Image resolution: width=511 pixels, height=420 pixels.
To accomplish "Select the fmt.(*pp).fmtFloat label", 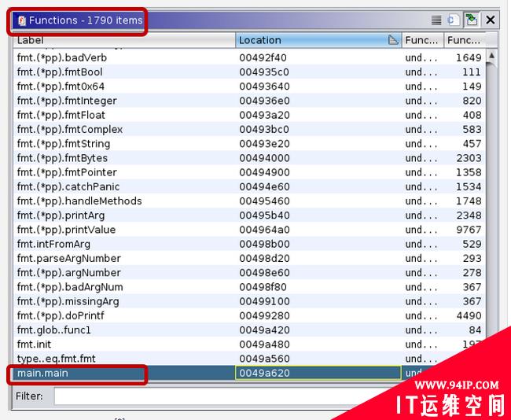I will (61, 115).
